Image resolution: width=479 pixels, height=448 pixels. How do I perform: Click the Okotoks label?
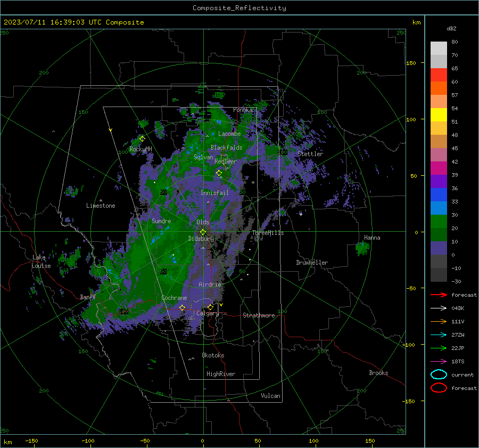(213, 355)
